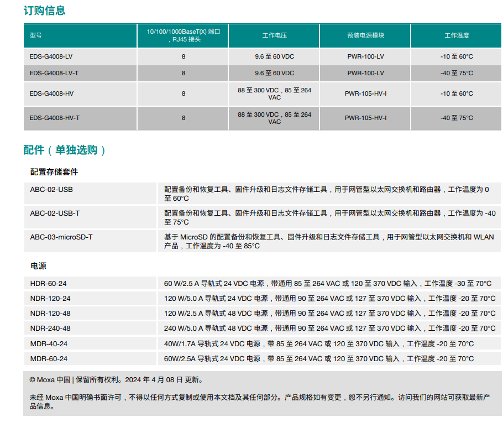Select PWR-105-HV-I in the EDS-G4008-HV row

[x=366, y=93]
